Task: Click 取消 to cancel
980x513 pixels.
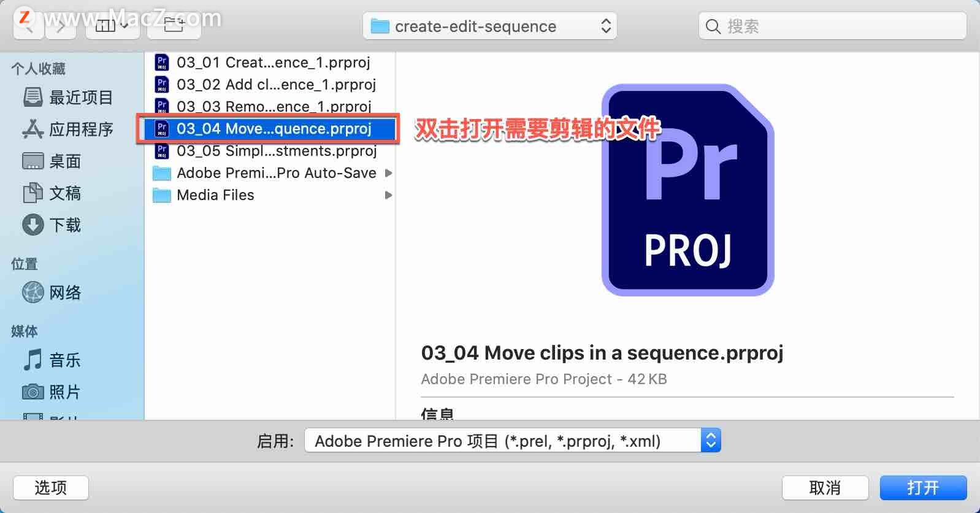Action: point(825,488)
